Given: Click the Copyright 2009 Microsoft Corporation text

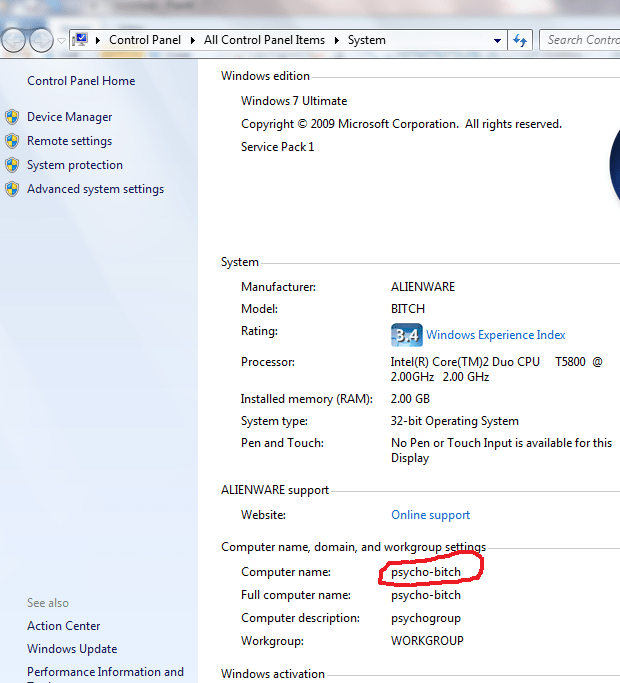Looking at the screenshot, I should point(401,124).
